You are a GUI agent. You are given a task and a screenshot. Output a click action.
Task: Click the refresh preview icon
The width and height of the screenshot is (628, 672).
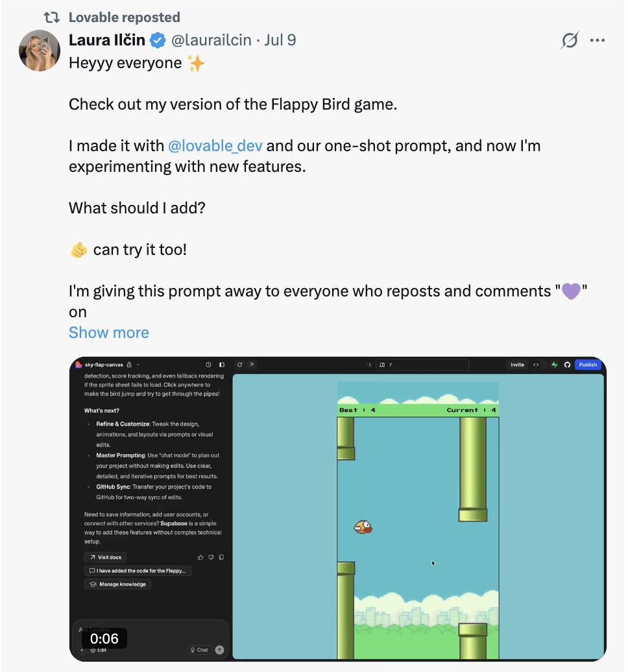click(x=239, y=365)
